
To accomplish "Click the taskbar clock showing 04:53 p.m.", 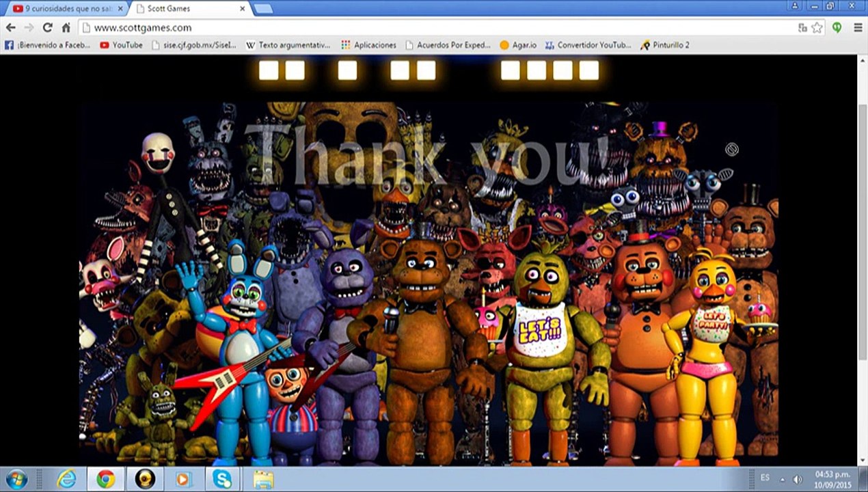I will click(x=832, y=479).
